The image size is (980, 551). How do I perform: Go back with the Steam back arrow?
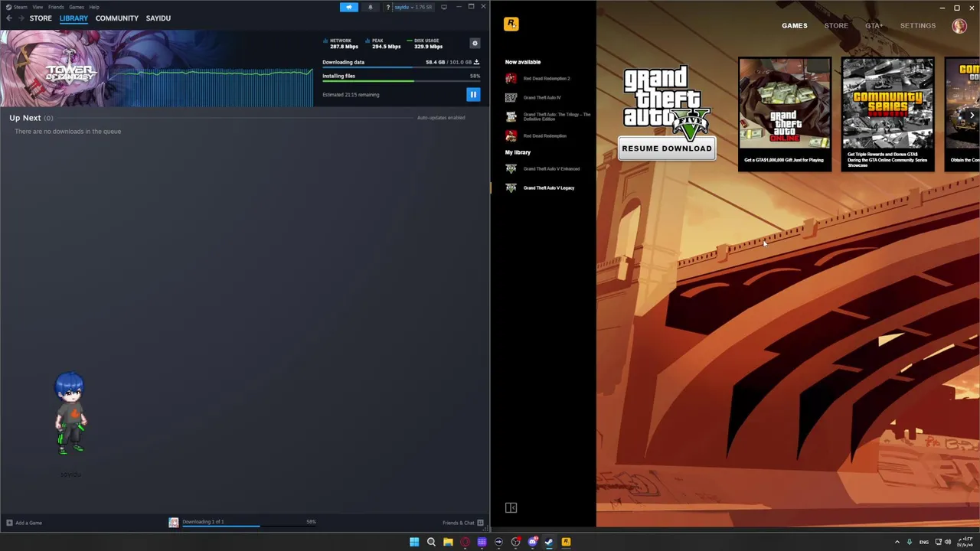tap(8, 18)
